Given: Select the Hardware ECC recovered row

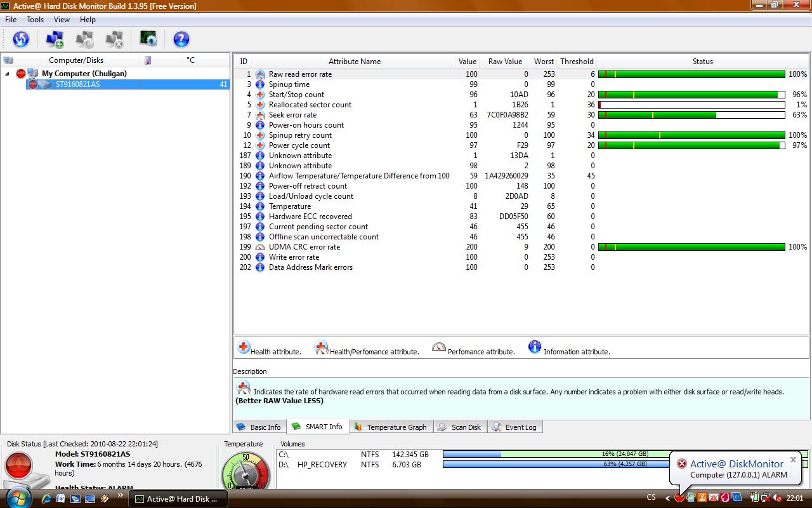Looking at the screenshot, I should (521, 217).
